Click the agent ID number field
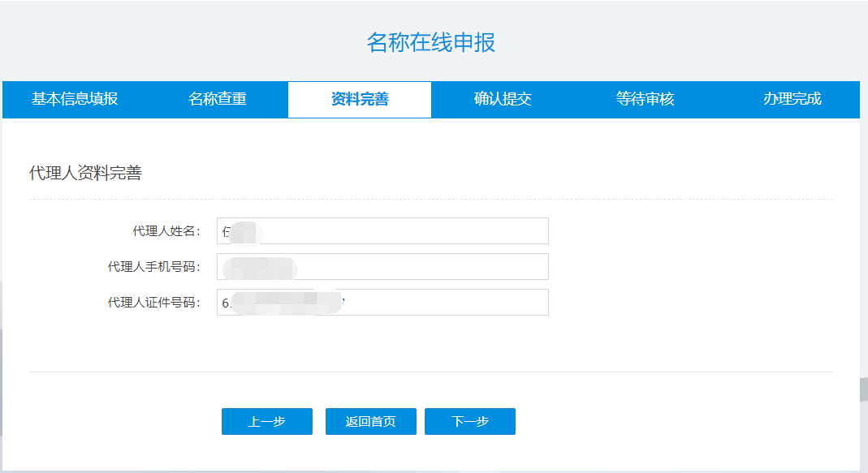 click(382, 302)
